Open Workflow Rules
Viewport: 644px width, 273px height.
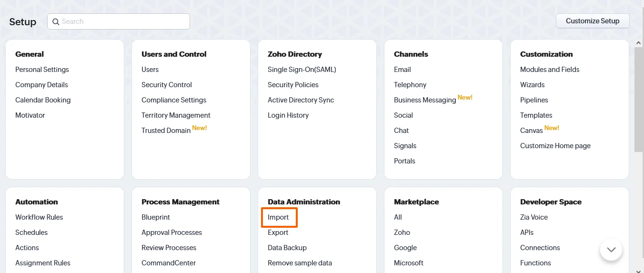[x=39, y=217]
